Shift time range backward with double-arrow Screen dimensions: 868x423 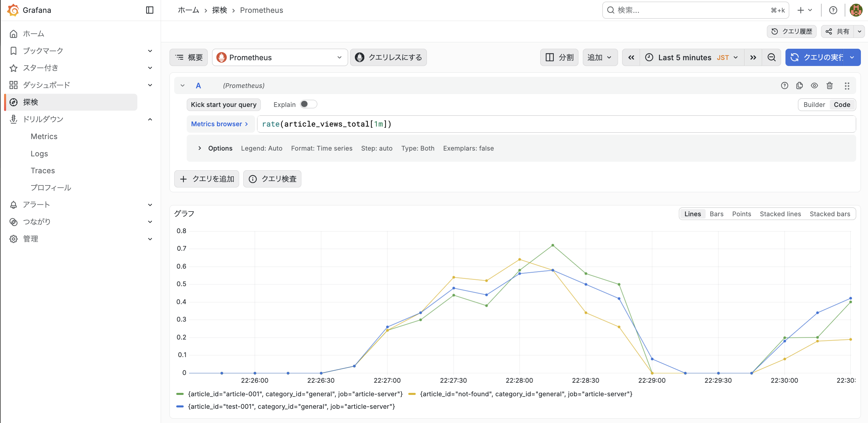coord(631,58)
